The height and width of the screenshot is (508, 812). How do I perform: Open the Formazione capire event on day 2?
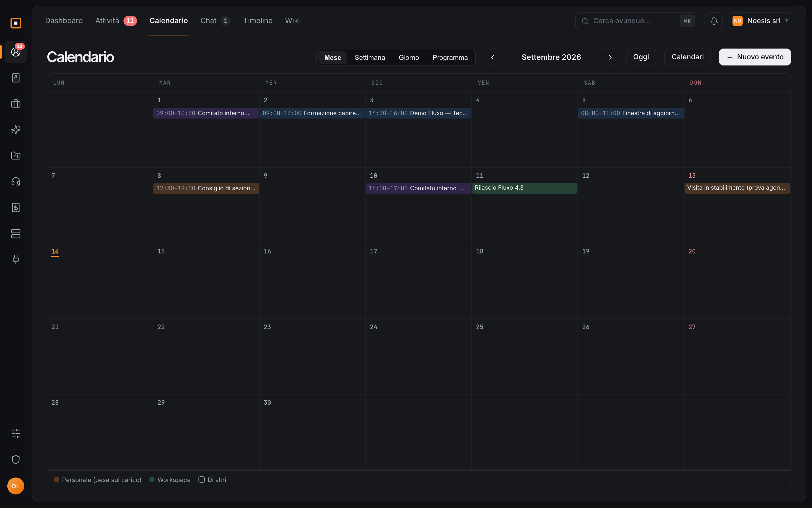(312, 113)
